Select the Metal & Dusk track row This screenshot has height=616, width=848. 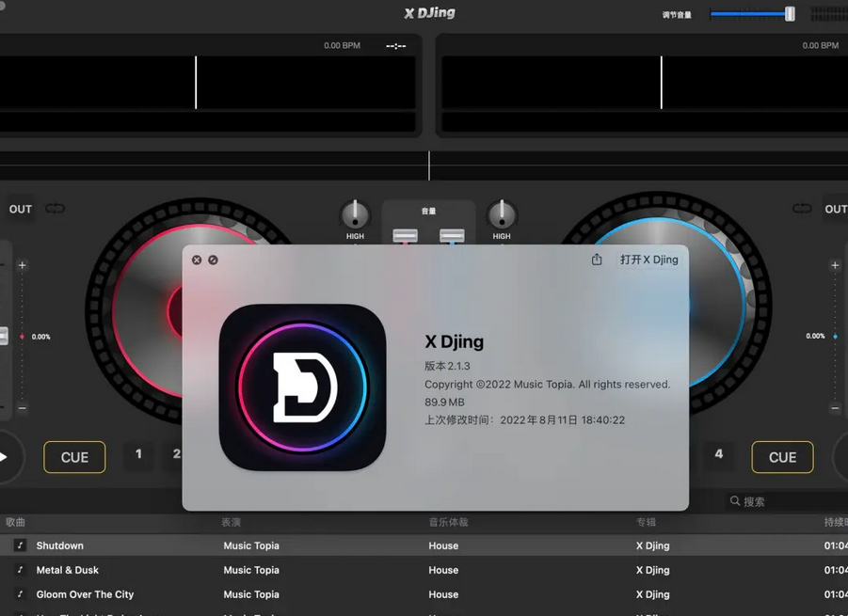pyautogui.click(x=424, y=570)
